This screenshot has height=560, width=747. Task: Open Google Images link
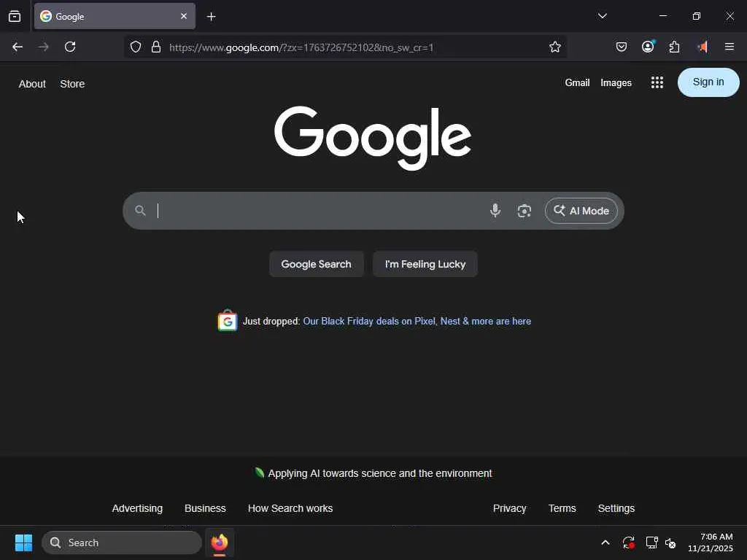click(616, 83)
